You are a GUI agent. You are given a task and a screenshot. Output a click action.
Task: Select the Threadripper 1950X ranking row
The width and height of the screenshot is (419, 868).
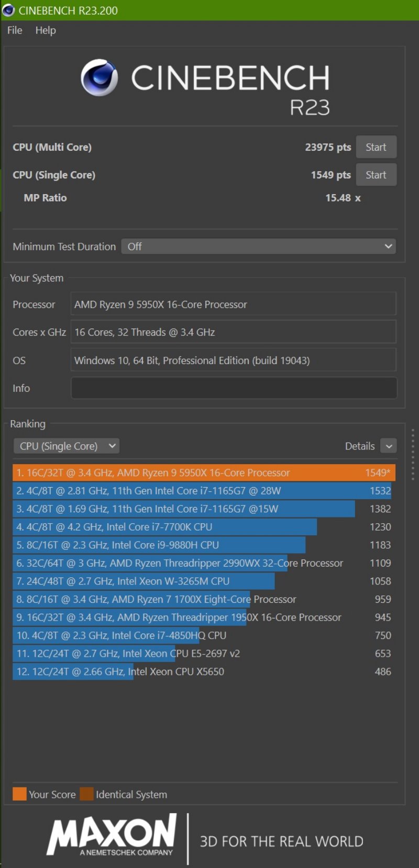(204, 617)
